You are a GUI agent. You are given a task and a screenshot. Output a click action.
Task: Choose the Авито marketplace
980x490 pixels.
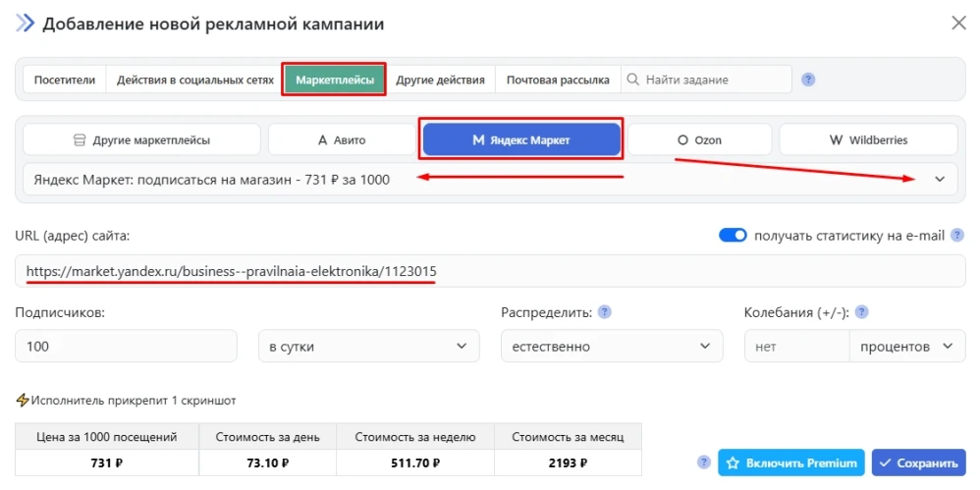coord(342,139)
